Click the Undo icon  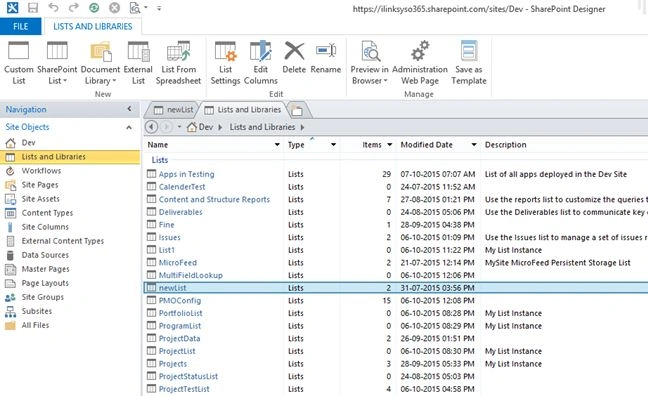(53, 7)
